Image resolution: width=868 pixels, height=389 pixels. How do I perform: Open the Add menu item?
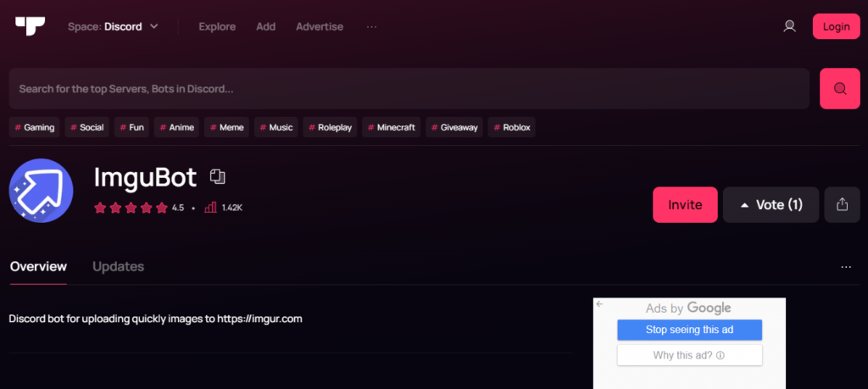[265, 26]
